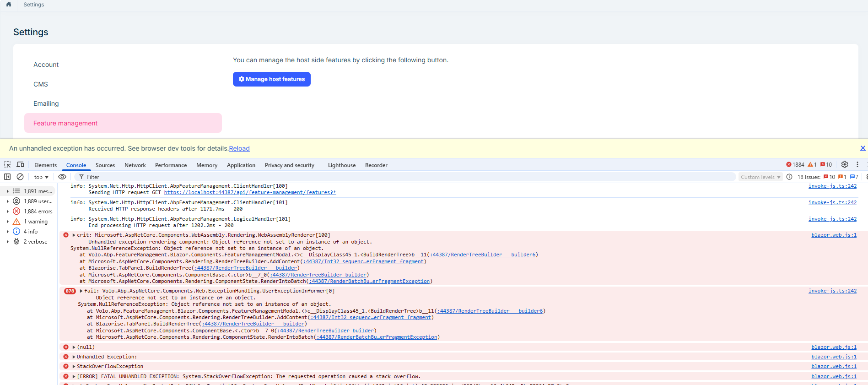Select CMS in settings menu
The width and height of the screenshot is (868, 385).
[x=123, y=84]
